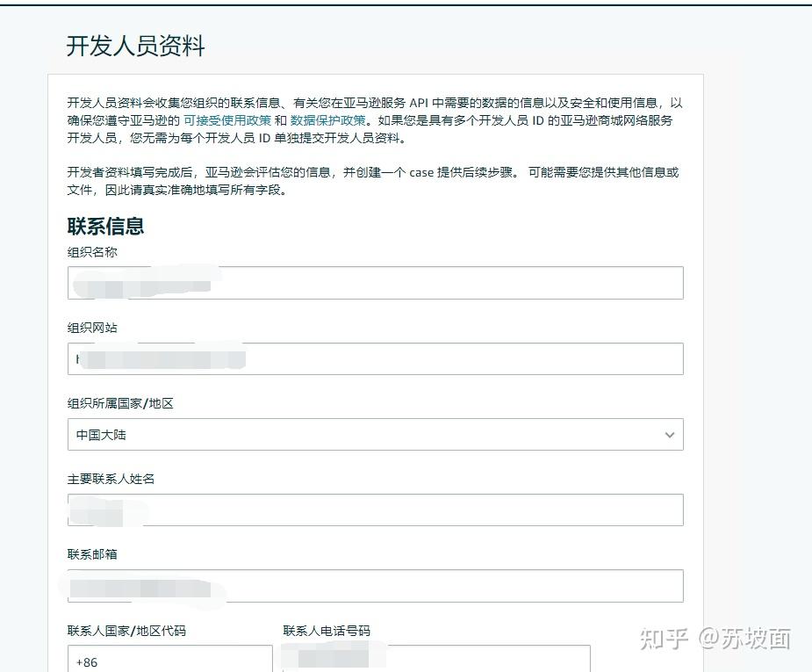Click the +86 country code box
The height and width of the screenshot is (672, 812).
pyautogui.click(x=169, y=661)
